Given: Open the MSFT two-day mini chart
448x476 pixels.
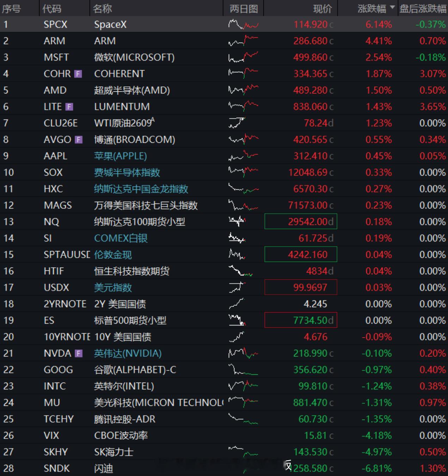Looking at the screenshot, I should click(x=243, y=57).
